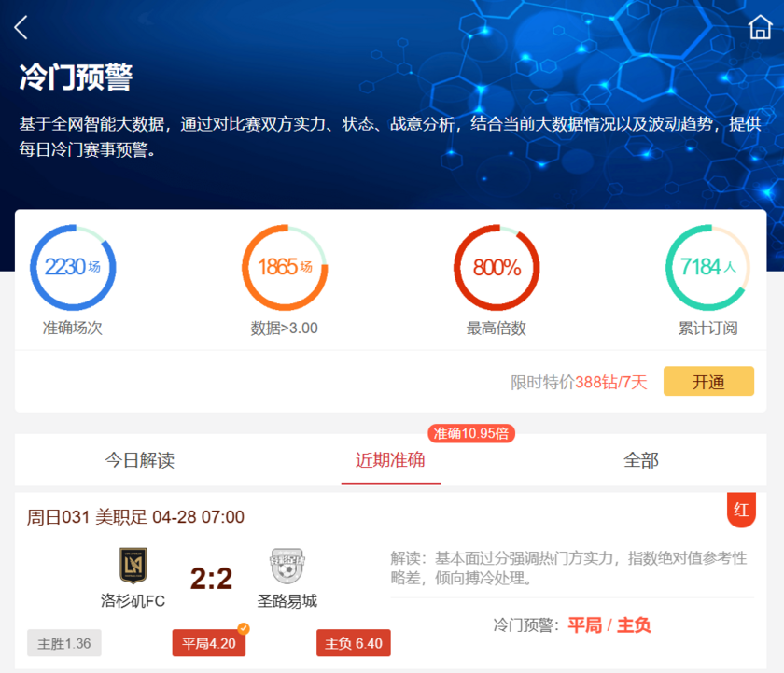Select the 主胜1.36 odds button
The image size is (784, 673).
click(x=64, y=643)
